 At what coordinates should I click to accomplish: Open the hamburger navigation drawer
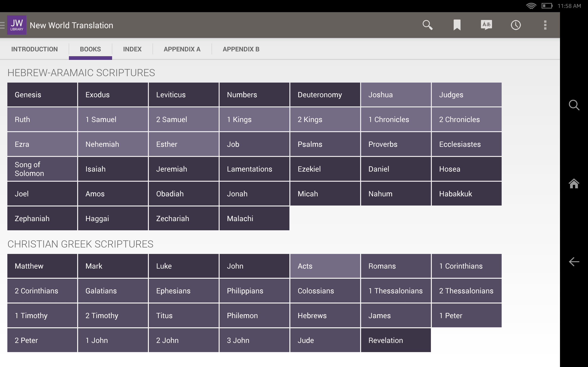(3, 25)
